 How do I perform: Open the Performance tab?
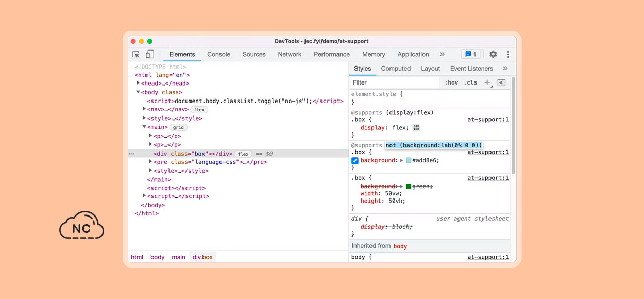tap(332, 54)
